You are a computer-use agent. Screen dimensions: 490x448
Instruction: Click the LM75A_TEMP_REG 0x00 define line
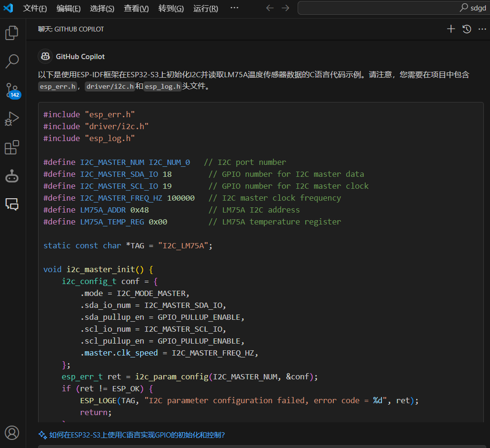[192, 222]
